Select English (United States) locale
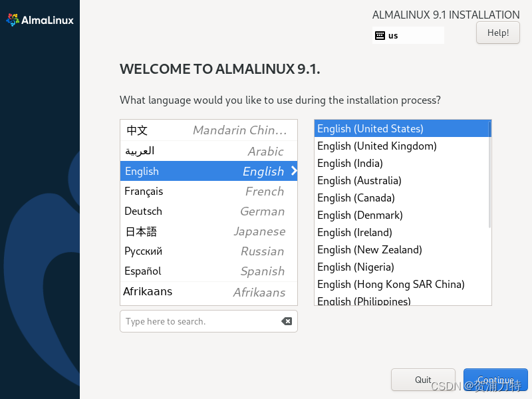 point(403,128)
